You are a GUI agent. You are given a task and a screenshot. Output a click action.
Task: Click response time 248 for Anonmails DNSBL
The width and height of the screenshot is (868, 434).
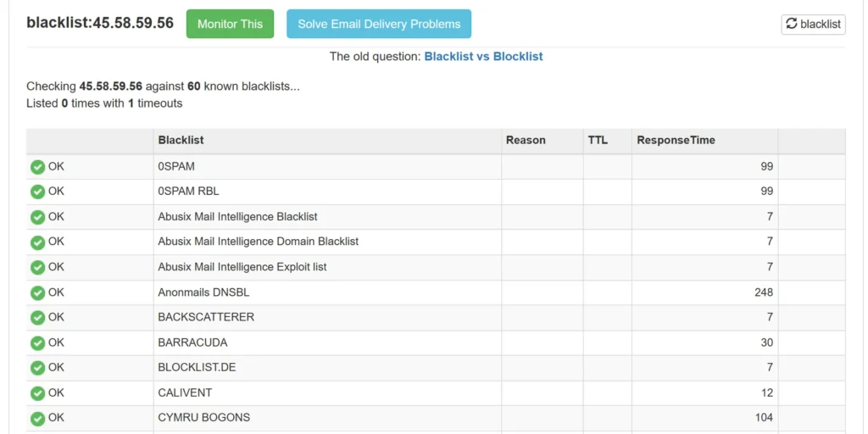(764, 292)
